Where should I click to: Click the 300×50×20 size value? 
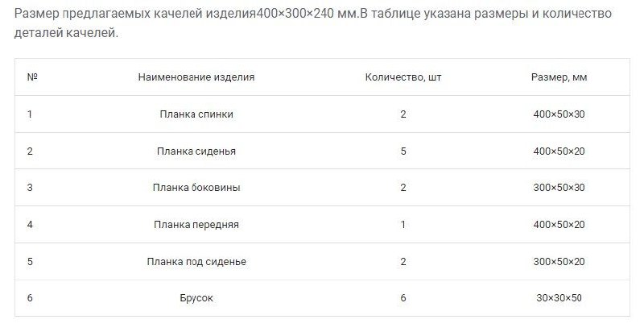tap(559, 262)
